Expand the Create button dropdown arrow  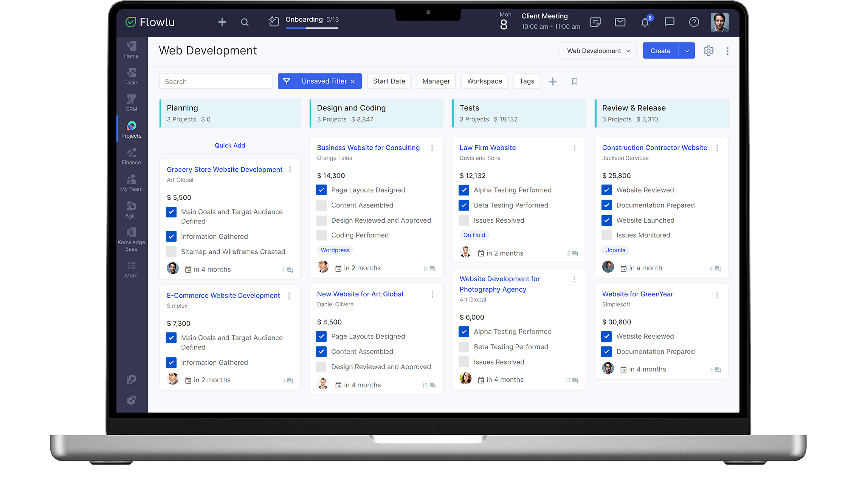click(687, 50)
